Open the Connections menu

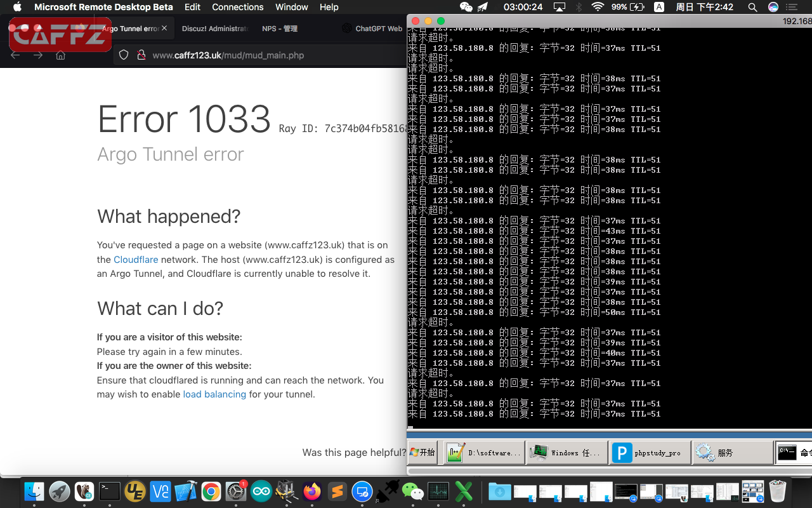(237, 7)
